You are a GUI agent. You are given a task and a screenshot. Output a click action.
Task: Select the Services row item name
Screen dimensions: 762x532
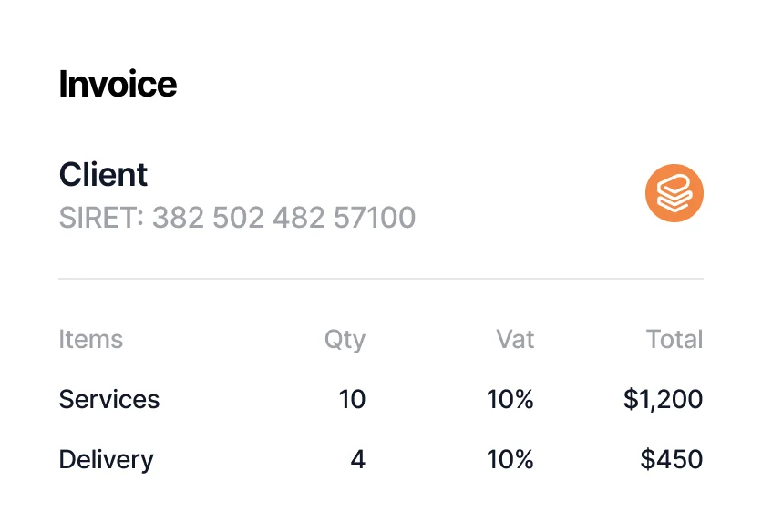tap(108, 399)
